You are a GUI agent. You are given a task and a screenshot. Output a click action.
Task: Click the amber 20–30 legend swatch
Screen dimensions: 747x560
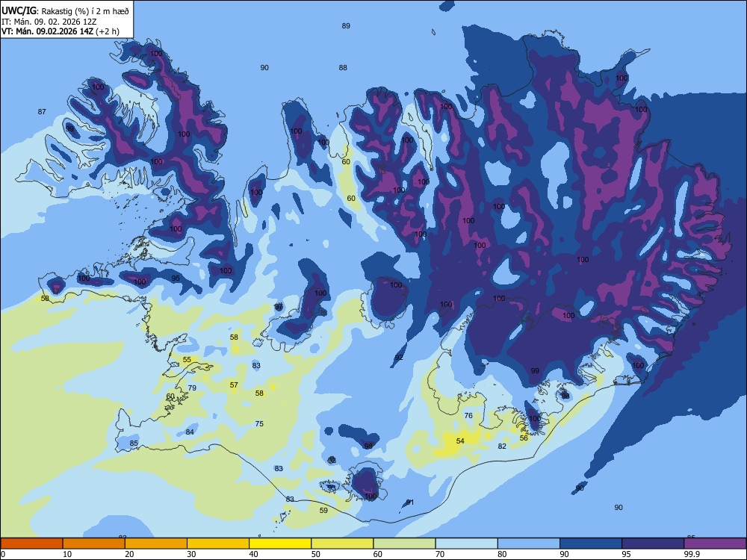(156, 544)
